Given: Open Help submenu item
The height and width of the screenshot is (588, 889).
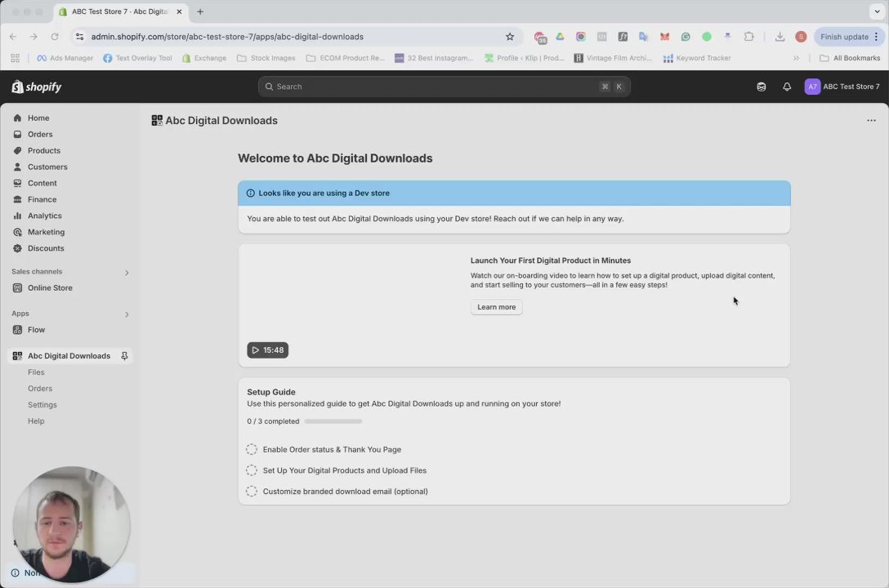Looking at the screenshot, I should click(x=36, y=421).
